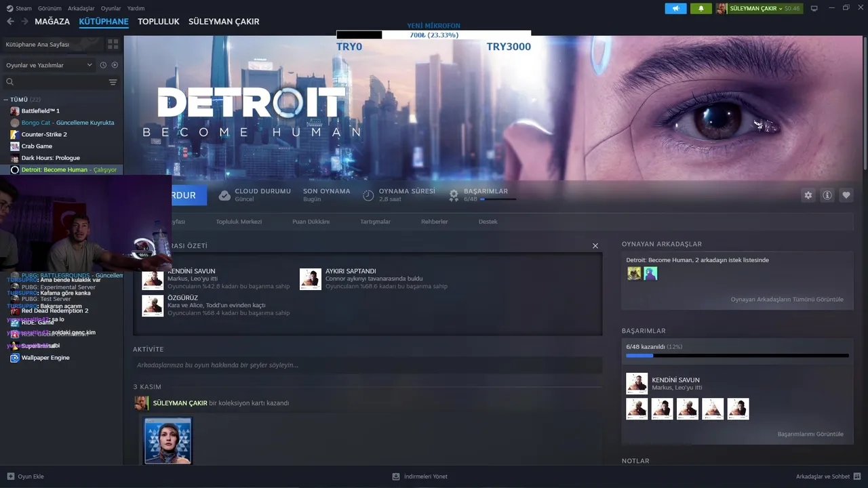The height and width of the screenshot is (488, 868).
Task: Open the Steam menu
Action: pos(20,8)
